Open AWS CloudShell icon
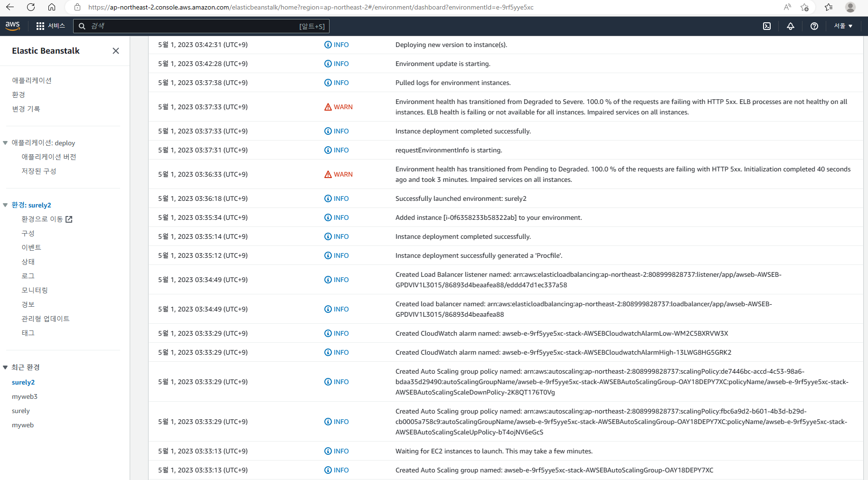This screenshot has width=868, height=480. click(x=767, y=26)
